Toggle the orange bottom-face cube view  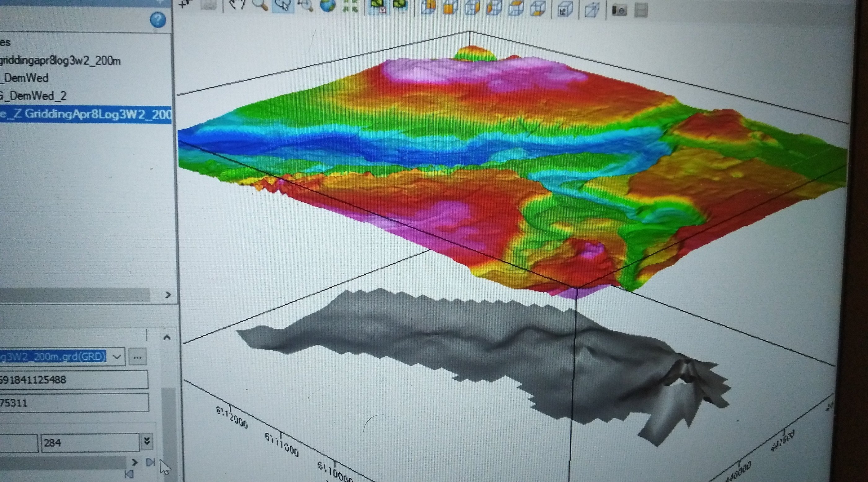(538, 8)
